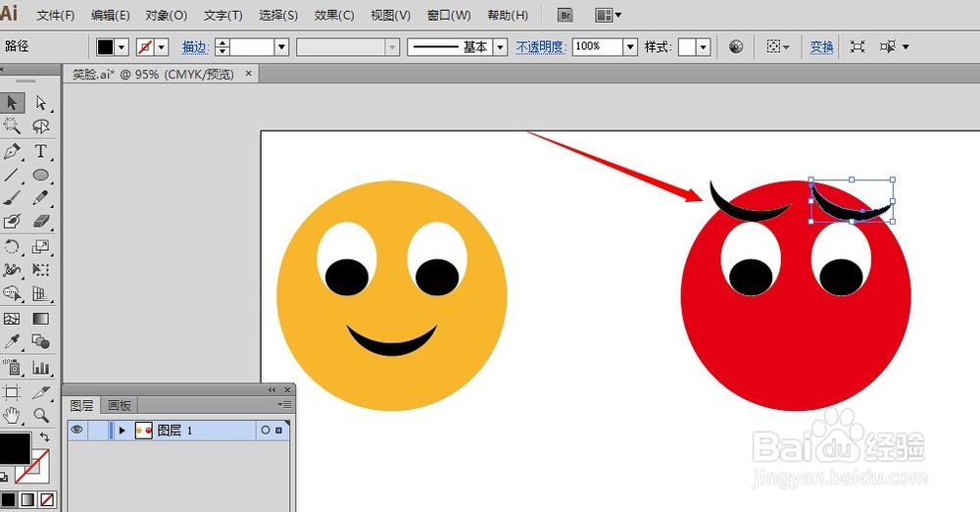Set Color fill mode button
Image resolution: width=980 pixels, height=512 pixels.
pyautogui.click(x=9, y=499)
